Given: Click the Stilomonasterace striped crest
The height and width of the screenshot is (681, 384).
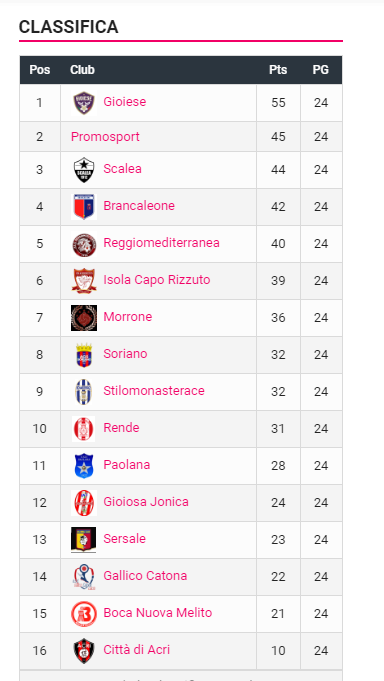Looking at the screenshot, I should pyautogui.click(x=84, y=392).
